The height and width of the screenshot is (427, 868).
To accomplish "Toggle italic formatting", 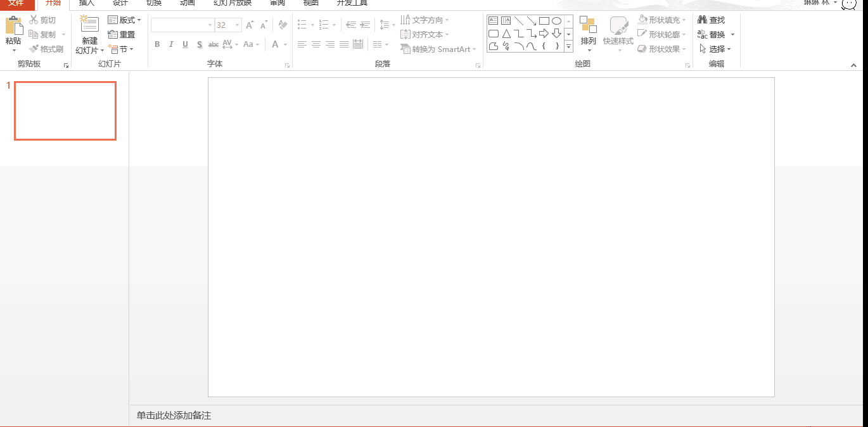I will coord(171,44).
